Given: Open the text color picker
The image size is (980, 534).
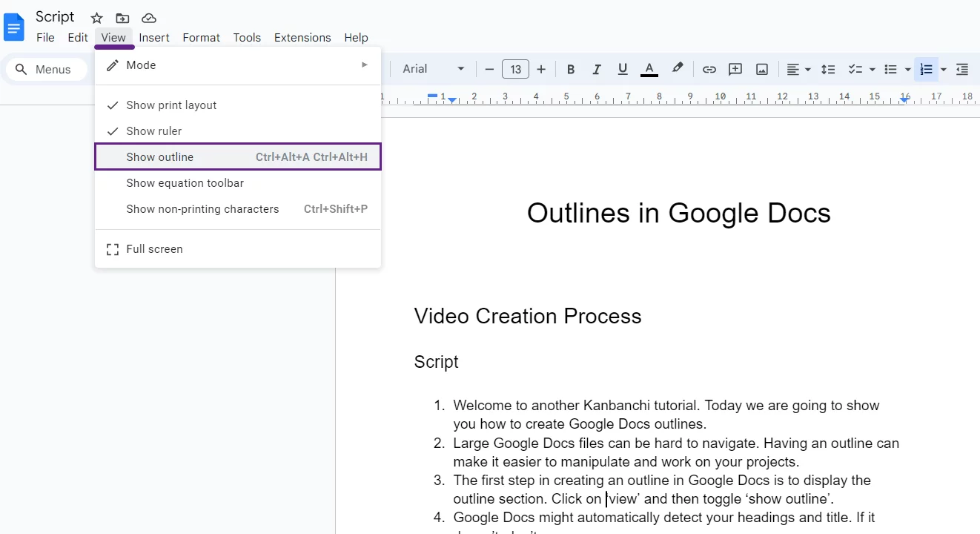Looking at the screenshot, I should [x=649, y=69].
